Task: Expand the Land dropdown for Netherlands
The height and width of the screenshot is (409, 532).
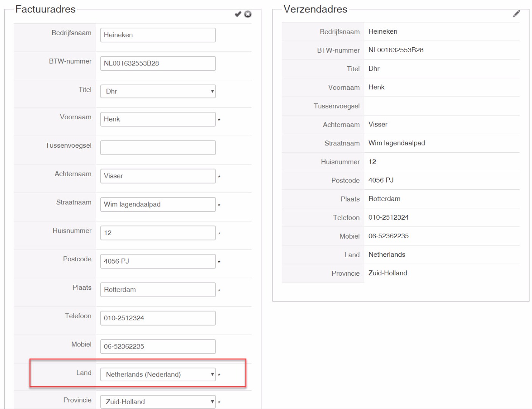Action: (158, 375)
